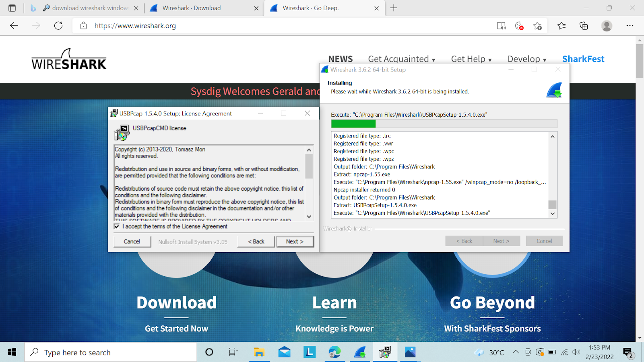The image size is (644, 362).
Task: Click the profile avatar icon
Action: click(607, 26)
